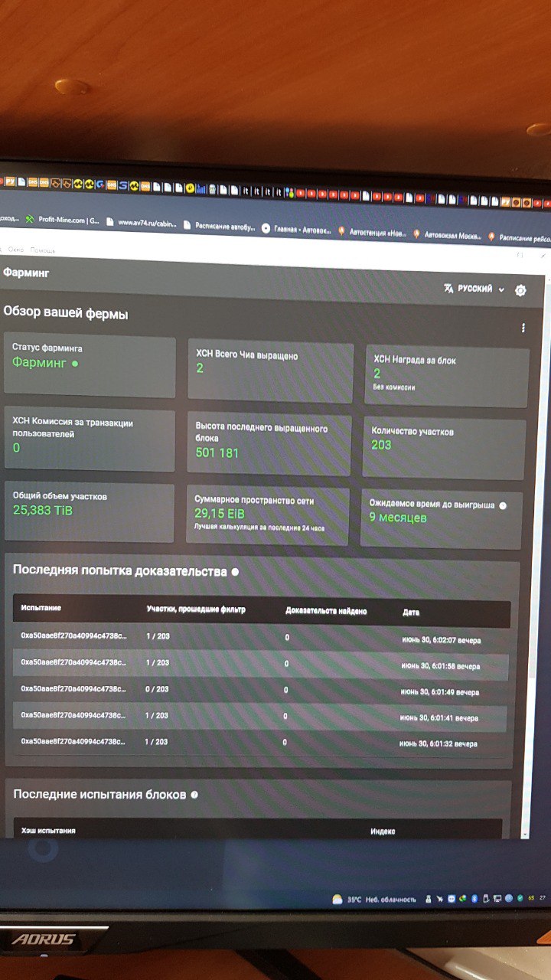Click the weather icon in taskbar
The height and width of the screenshot is (980, 551).
click(x=337, y=899)
